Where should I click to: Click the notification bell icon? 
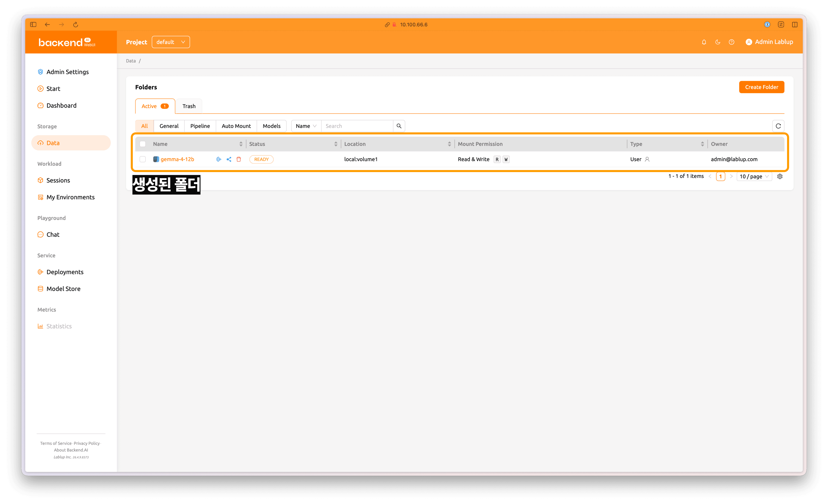pyautogui.click(x=704, y=42)
